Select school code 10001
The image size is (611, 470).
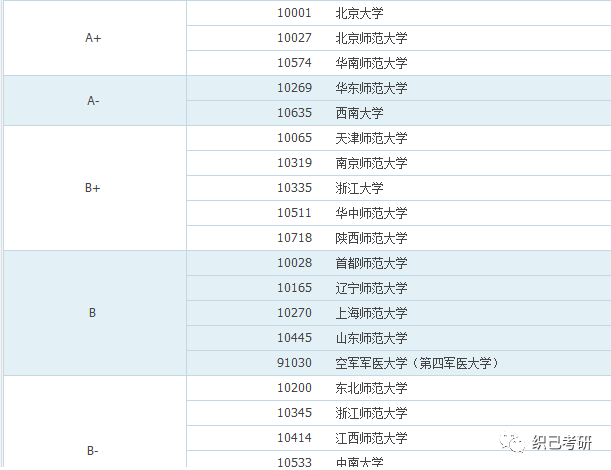pos(294,13)
